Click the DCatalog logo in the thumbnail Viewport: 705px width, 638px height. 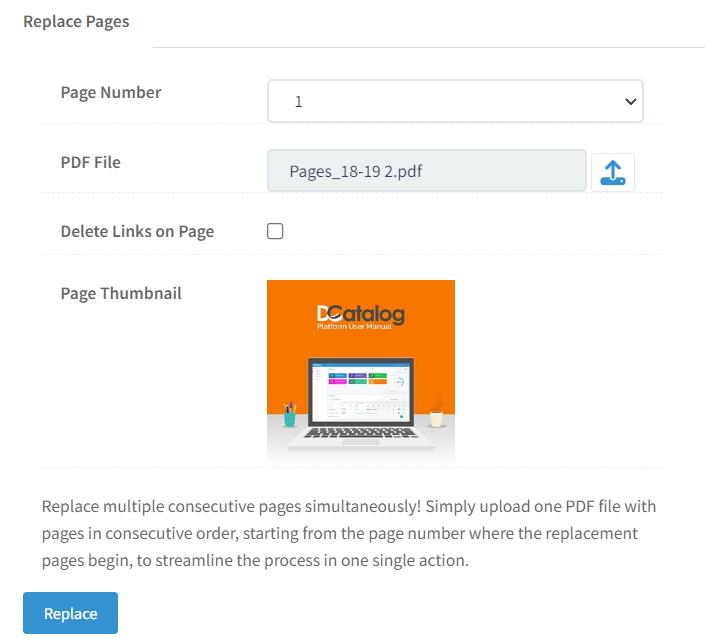coord(361,313)
